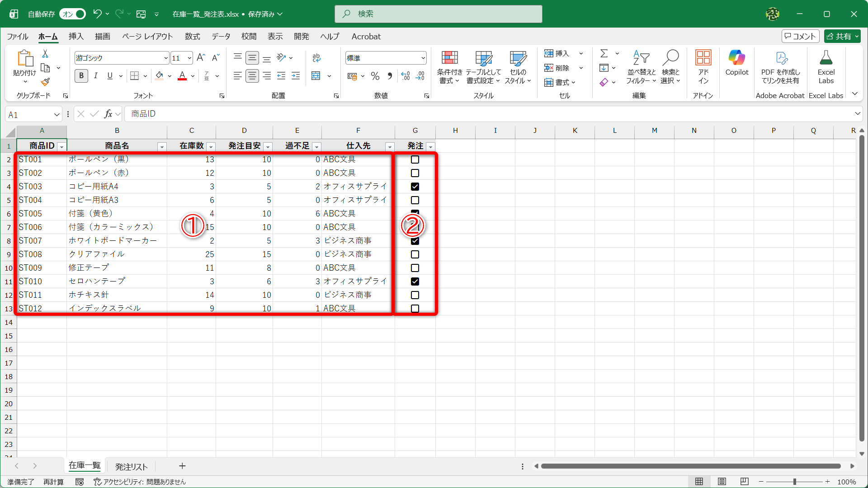Switch to Page Layout view in status bar
The height and width of the screenshot is (488, 868).
pyautogui.click(x=722, y=481)
